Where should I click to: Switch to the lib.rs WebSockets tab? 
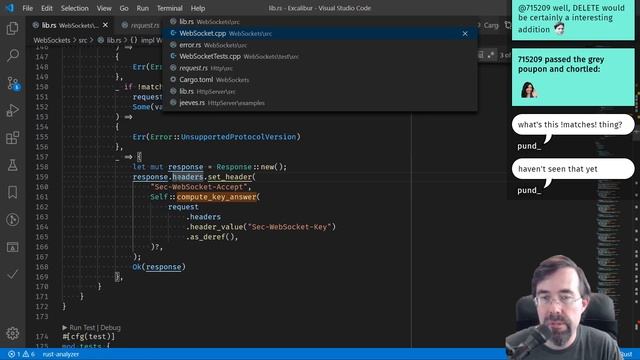pyautogui.click(x=71, y=25)
